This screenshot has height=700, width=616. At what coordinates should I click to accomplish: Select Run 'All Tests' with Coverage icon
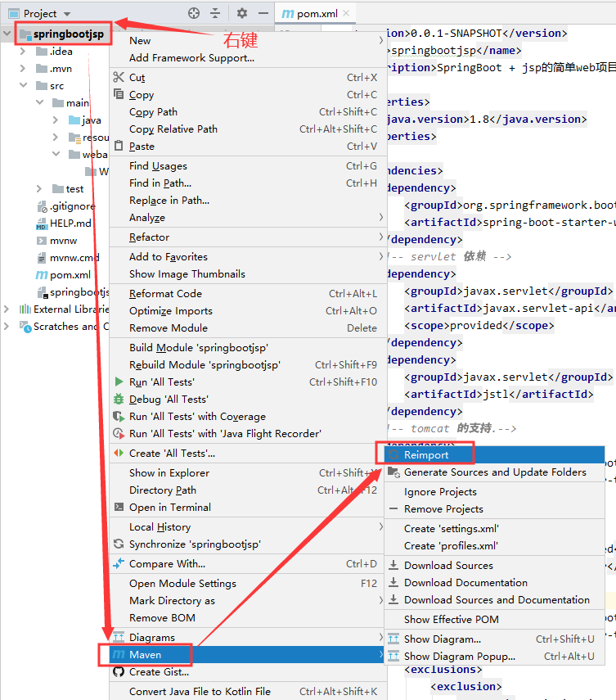tap(119, 416)
